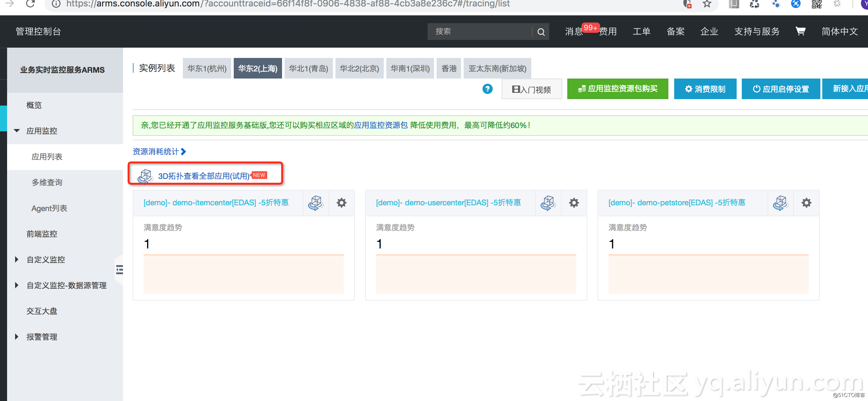Click the 新接入应用 button
The image size is (868, 401).
coord(845,89)
